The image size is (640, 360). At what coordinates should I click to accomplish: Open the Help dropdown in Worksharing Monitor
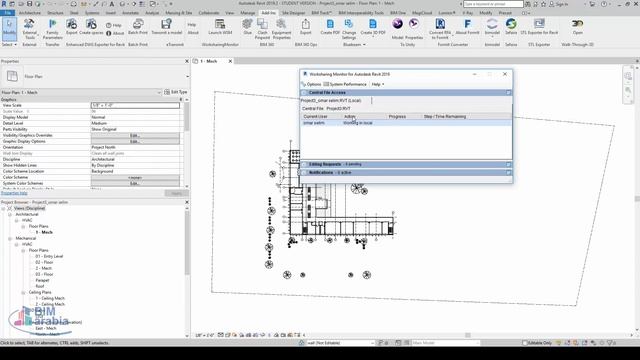coord(378,84)
